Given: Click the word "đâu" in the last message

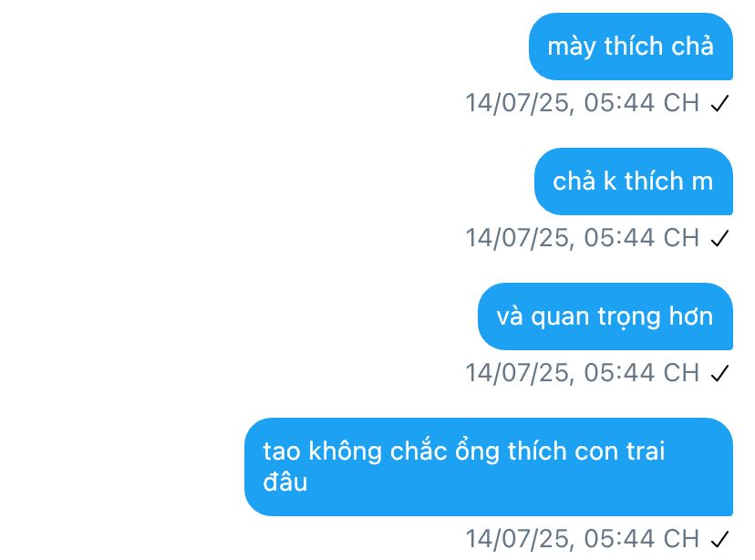Looking at the screenshot, I should coord(285,482).
